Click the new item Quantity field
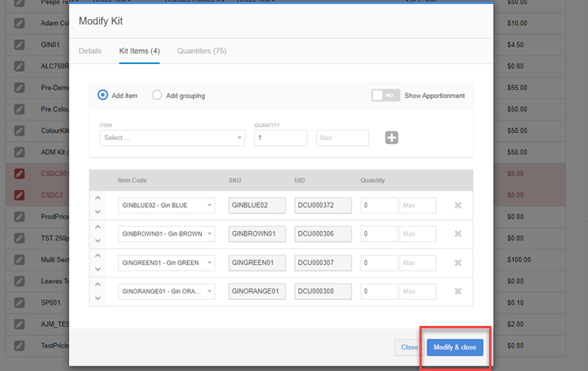The width and height of the screenshot is (588, 371). 280,138
